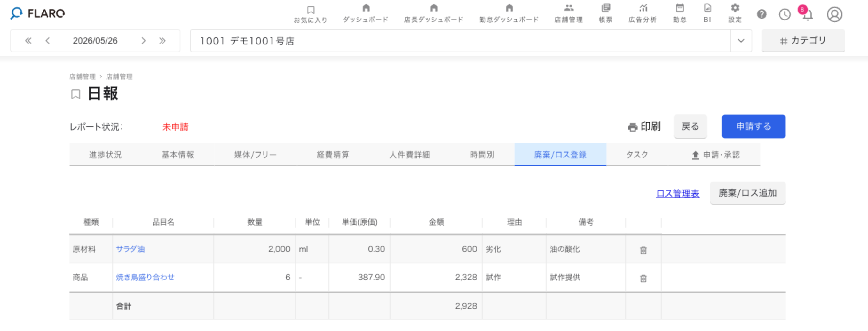Switch to the 媒体/フリー tab
Screen dimensions: 868x331
pos(255,155)
